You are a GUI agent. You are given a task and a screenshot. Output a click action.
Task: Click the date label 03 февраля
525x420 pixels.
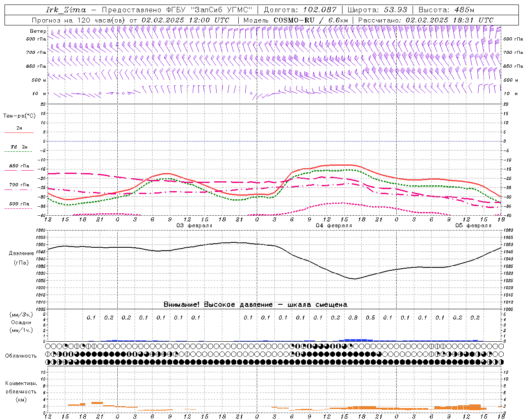[194, 226]
